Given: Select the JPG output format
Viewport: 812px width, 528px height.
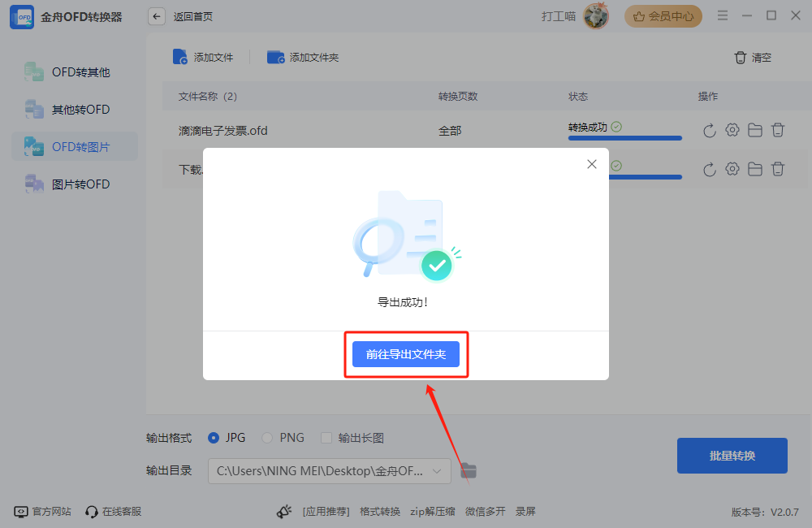Looking at the screenshot, I should tap(212, 438).
